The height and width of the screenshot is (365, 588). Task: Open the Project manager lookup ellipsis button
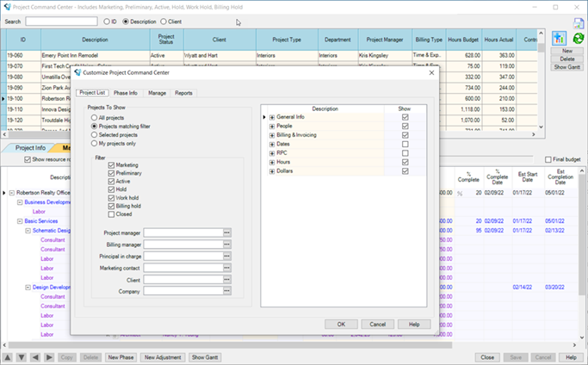tap(227, 232)
